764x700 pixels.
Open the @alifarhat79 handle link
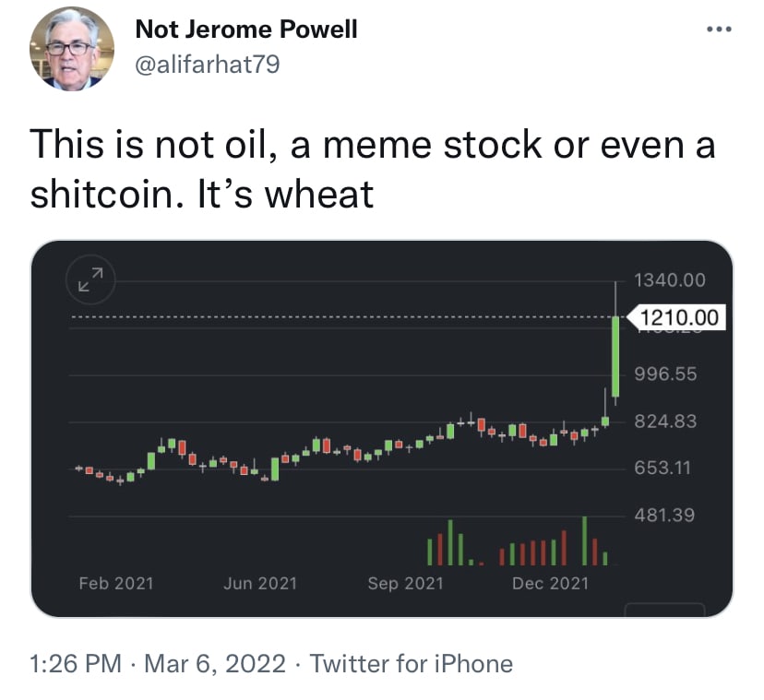(207, 64)
